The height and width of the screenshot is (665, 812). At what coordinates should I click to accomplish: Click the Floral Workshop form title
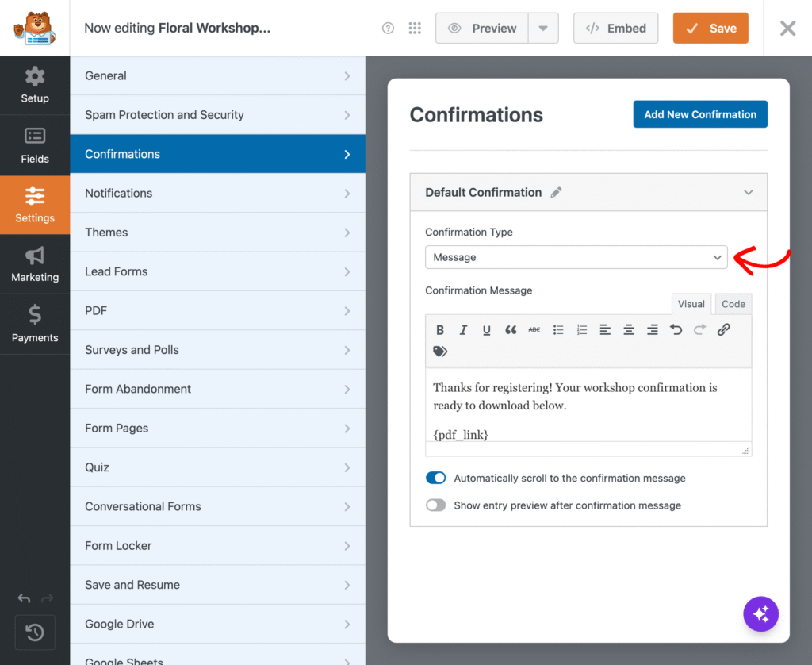[214, 28]
